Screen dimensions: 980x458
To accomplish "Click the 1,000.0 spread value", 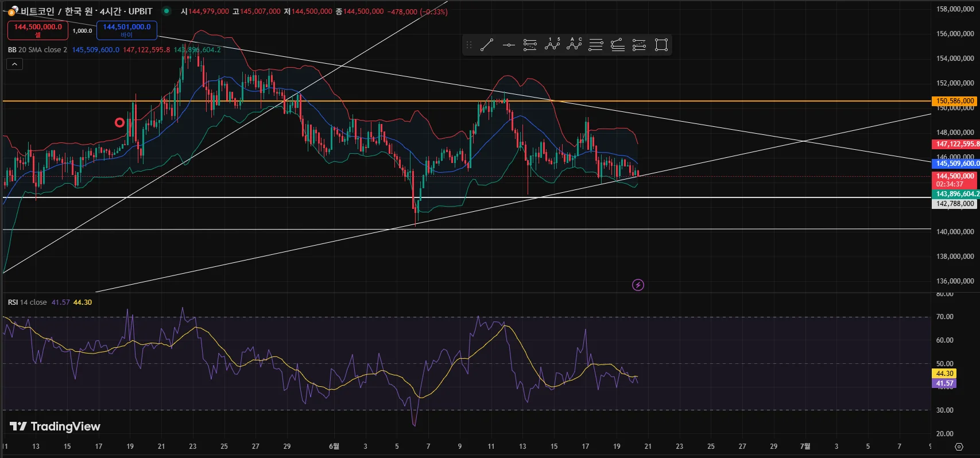I will pyautogui.click(x=82, y=30).
